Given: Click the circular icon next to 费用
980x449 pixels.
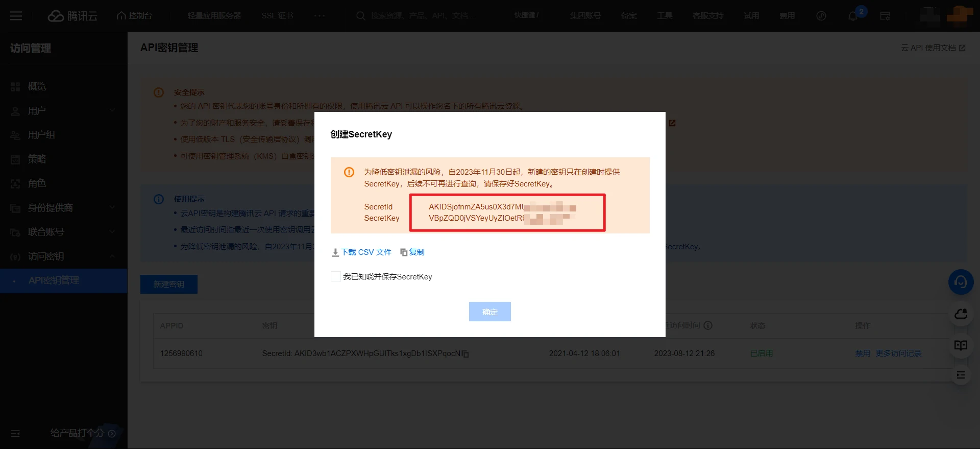Looking at the screenshot, I should click(x=821, y=16).
